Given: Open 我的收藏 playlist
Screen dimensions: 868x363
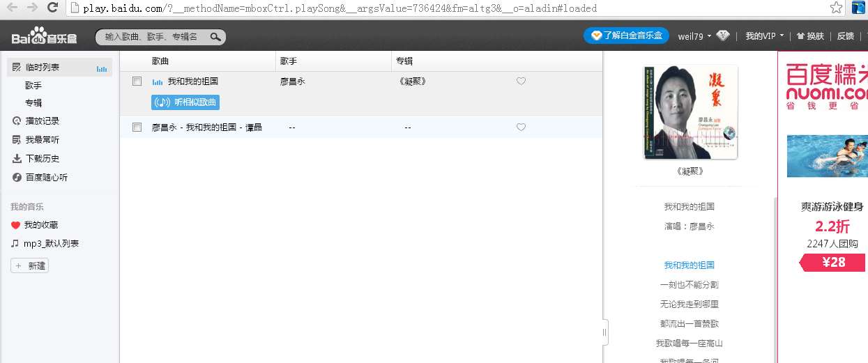Looking at the screenshot, I should [41, 226].
